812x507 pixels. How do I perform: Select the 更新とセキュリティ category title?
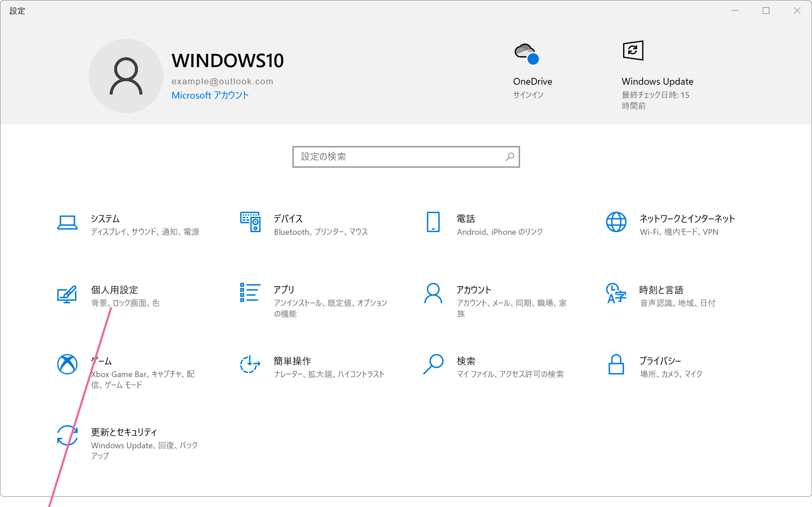(124, 432)
